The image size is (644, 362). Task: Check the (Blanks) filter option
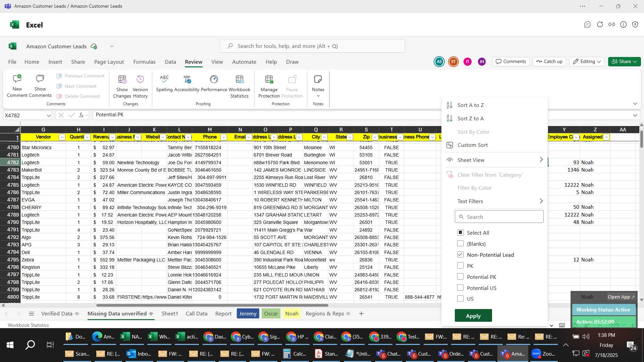460,244
